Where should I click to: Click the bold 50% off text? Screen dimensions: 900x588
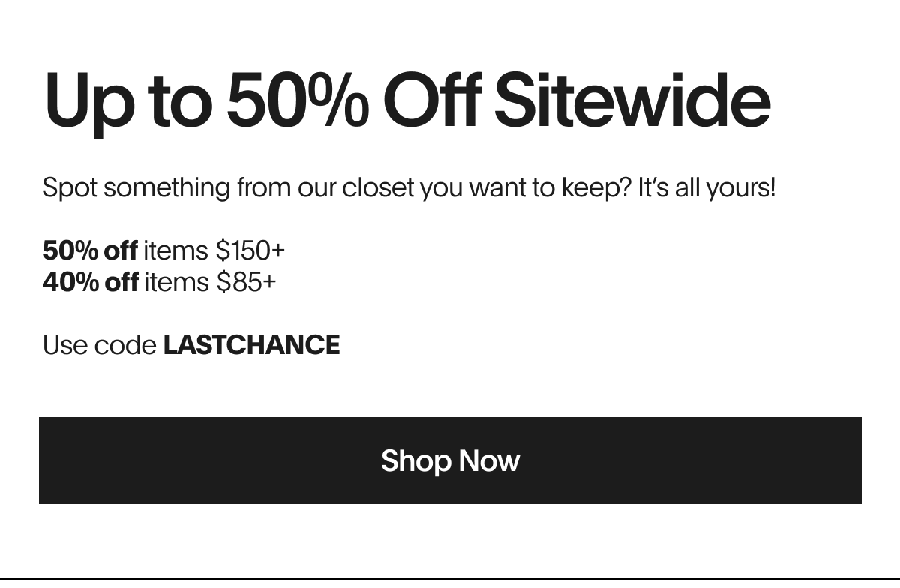tap(90, 250)
